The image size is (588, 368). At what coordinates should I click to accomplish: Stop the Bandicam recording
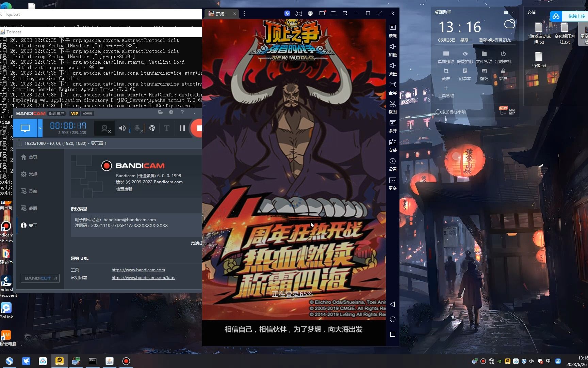197,128
